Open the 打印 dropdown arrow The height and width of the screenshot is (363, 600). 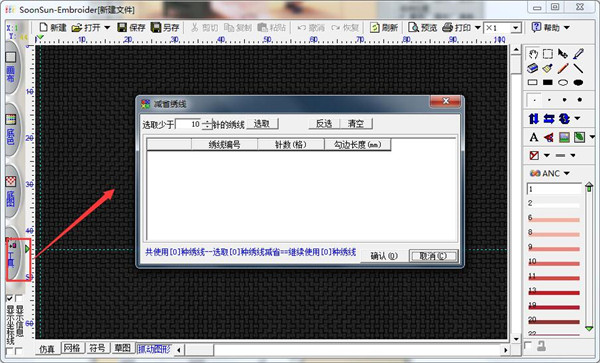[478, 28]
